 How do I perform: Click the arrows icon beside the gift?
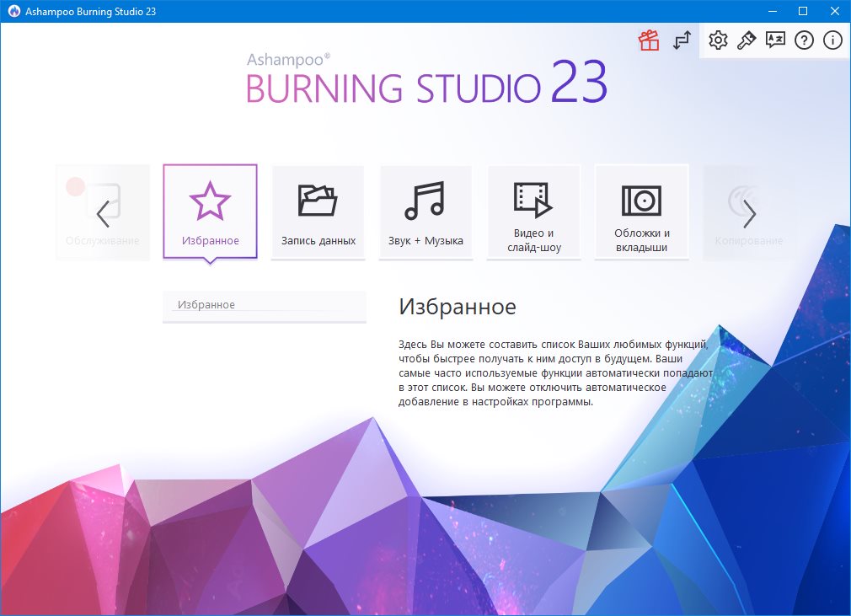[682, 40]
